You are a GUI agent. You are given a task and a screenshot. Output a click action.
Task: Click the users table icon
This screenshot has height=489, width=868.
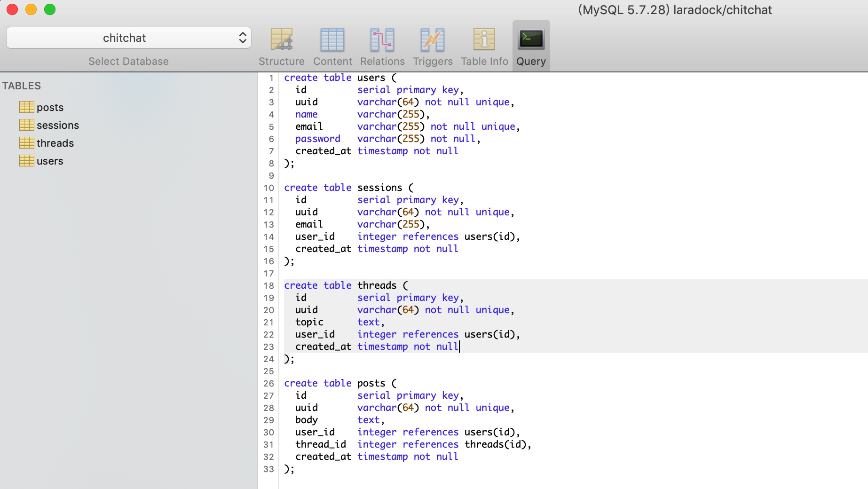tap(27, 161)
